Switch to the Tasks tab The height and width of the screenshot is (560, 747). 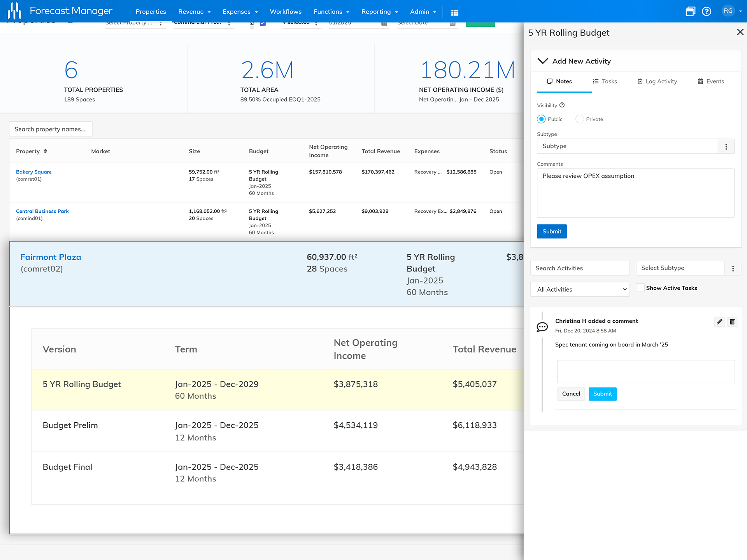pos(605,81)
